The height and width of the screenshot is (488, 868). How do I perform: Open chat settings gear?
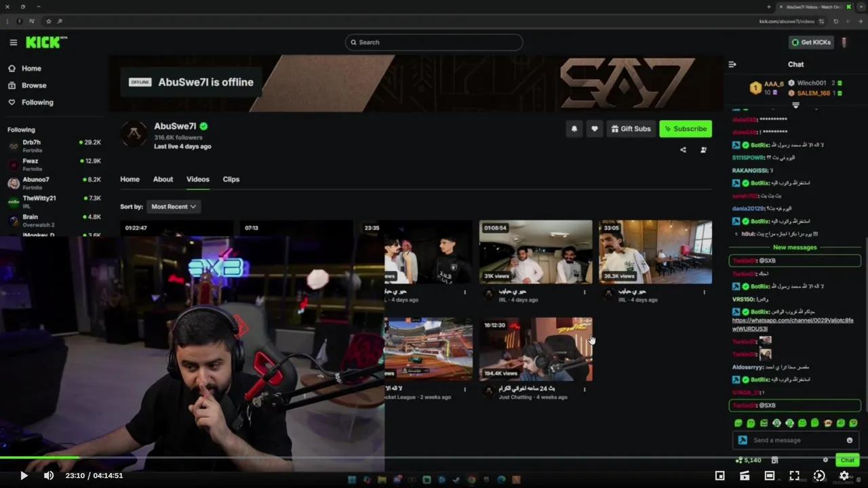coord(825,460)
